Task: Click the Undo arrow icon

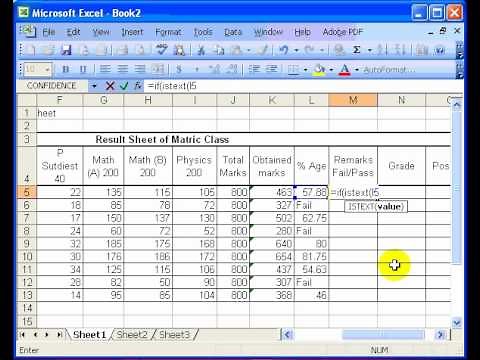Action: [284, 50]
